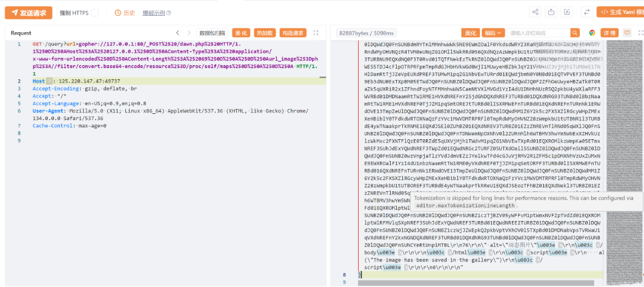
Task: Open the 热加载 hot reload option
Action: 264,33
